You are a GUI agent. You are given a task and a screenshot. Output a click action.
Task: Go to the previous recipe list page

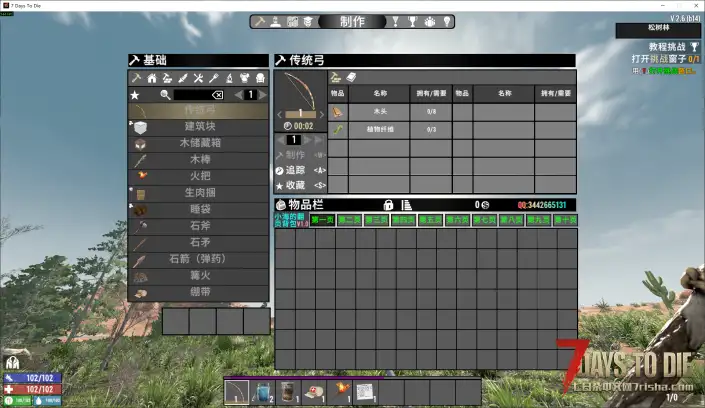(x=238, y=95)
